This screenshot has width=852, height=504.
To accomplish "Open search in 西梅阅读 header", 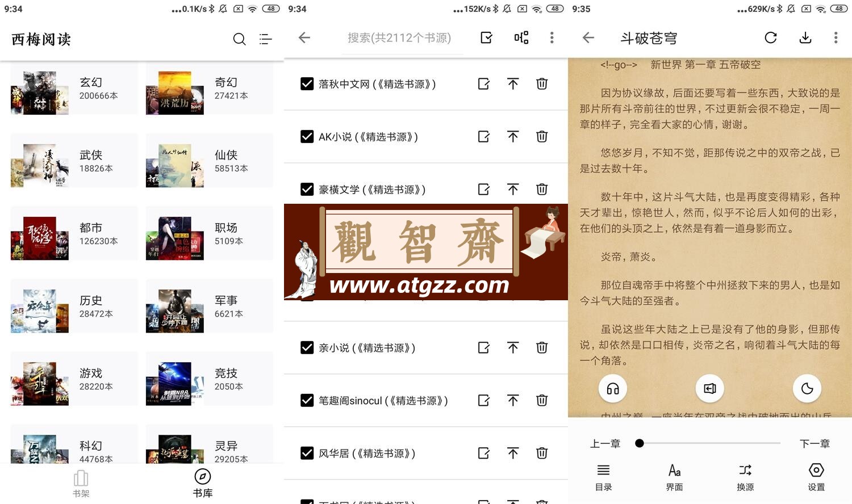I will tap(239, 39).
